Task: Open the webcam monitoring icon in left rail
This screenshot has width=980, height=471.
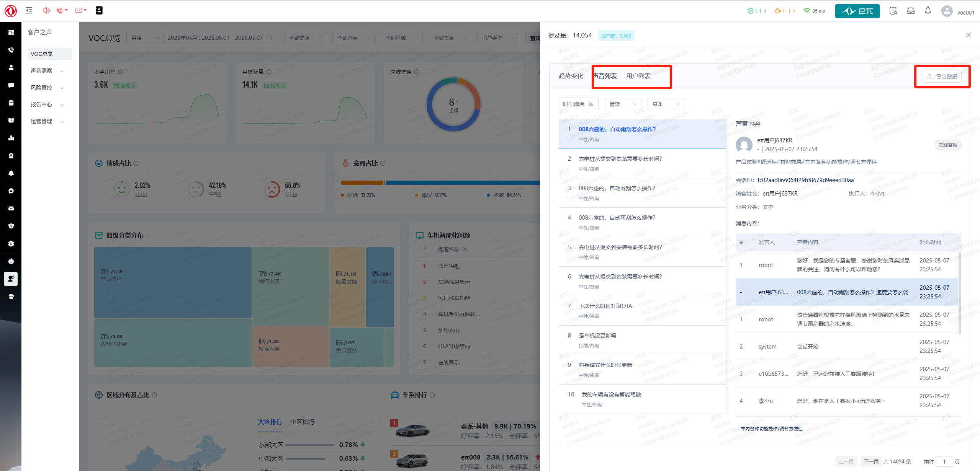Action: [11, 156]
